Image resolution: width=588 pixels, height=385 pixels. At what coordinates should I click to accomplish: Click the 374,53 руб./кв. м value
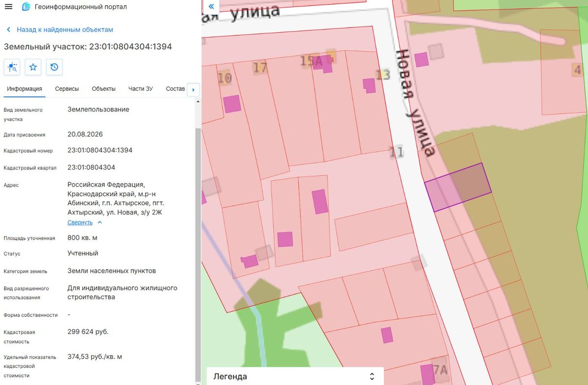[95, 357]
